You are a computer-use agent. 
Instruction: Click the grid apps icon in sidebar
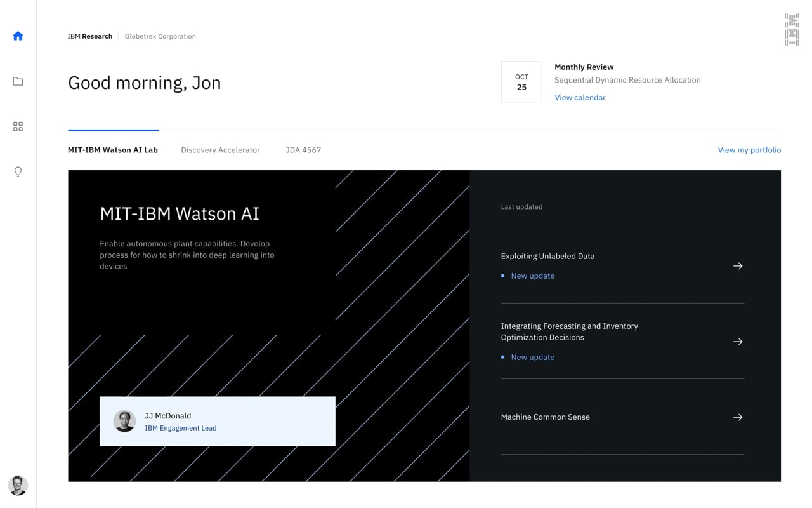pos(18,126)
